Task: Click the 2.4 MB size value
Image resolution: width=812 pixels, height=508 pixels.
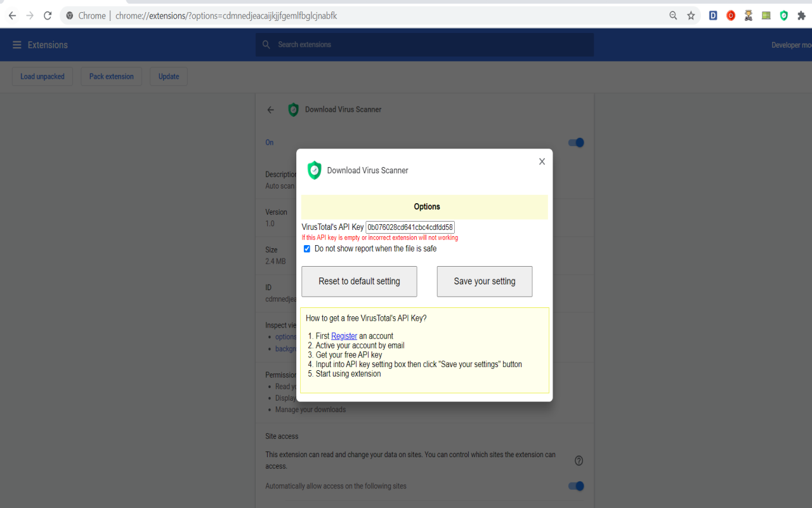Action: (275, 262)
